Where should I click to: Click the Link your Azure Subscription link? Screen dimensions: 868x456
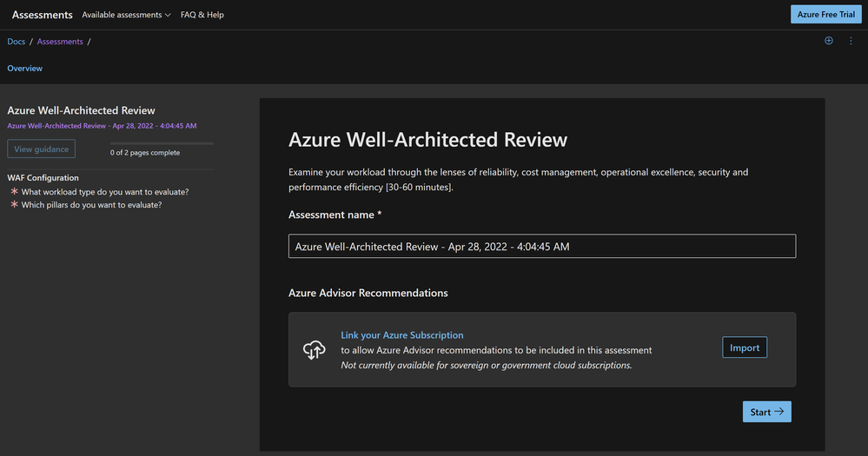[402, 334]
